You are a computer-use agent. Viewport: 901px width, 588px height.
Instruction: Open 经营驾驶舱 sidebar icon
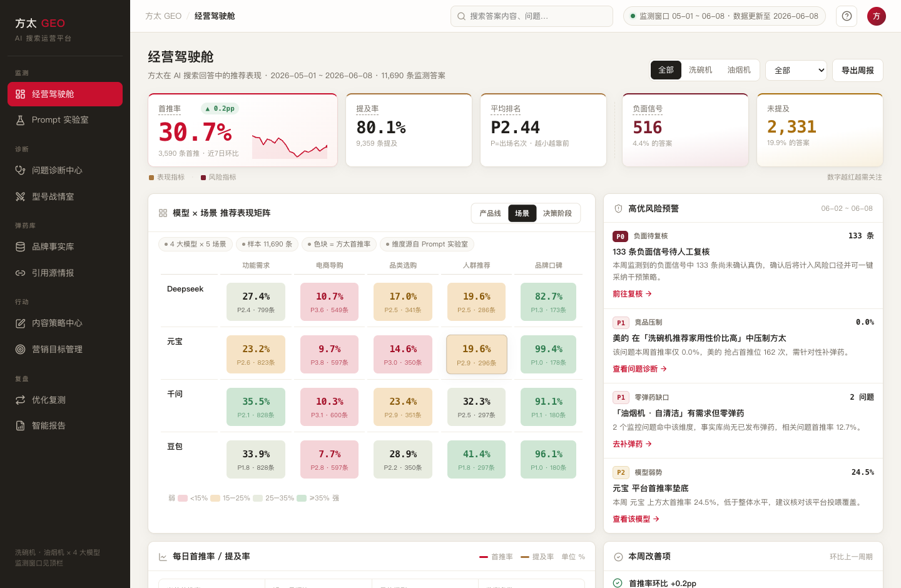point(20,94)
